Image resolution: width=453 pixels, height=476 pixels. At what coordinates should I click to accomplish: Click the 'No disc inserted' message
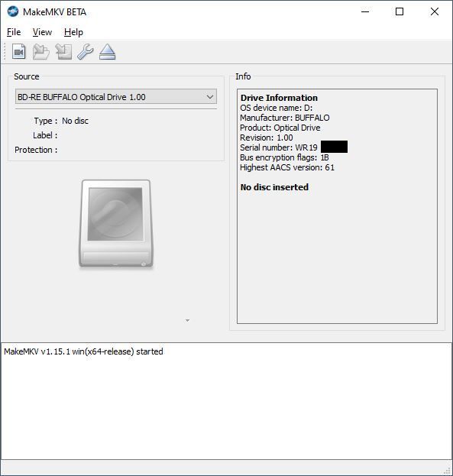(274, 187)
